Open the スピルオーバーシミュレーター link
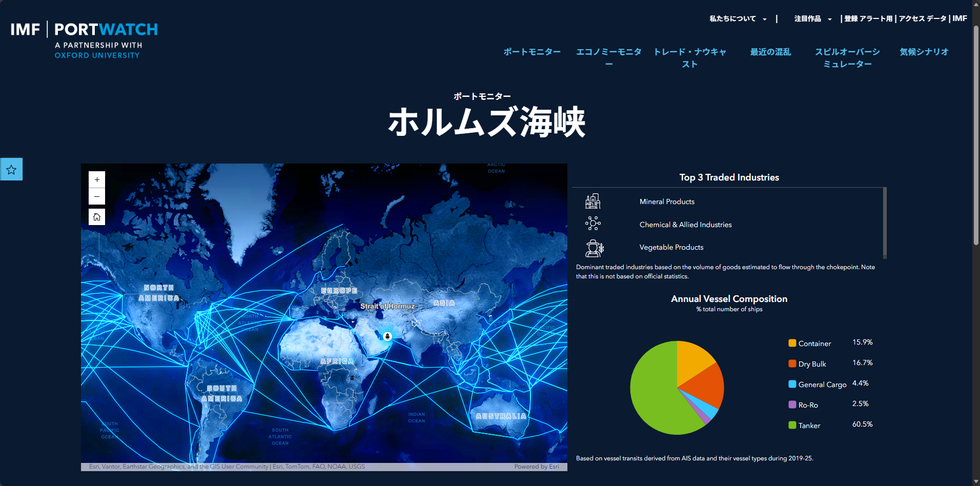The width and height of the screenshot is (980, 486). [x=847, y=57]
